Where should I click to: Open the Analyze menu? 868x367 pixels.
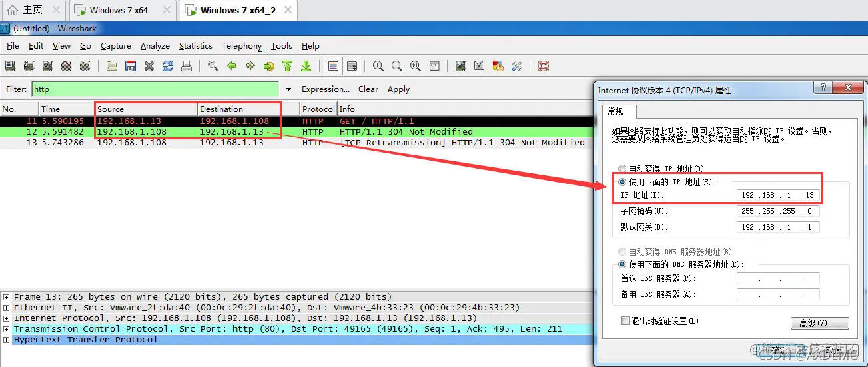[x=155, y=46]
